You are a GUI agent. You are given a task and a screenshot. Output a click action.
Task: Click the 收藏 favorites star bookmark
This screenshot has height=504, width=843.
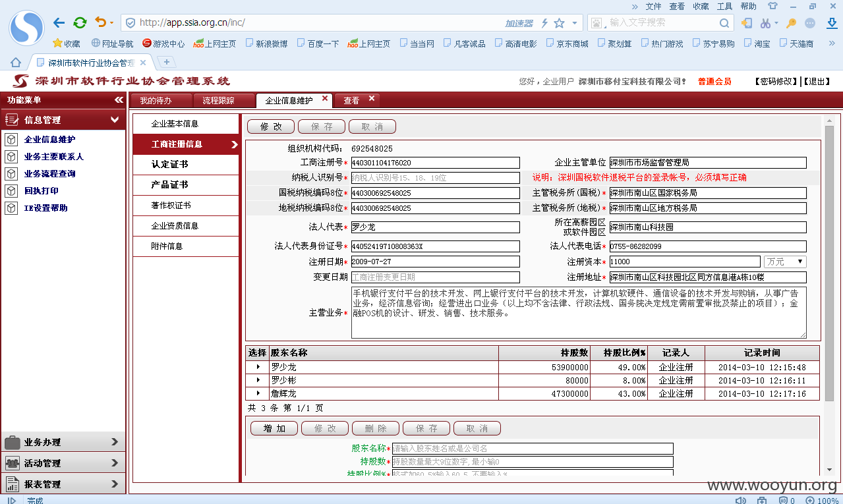tap(67, 43)
